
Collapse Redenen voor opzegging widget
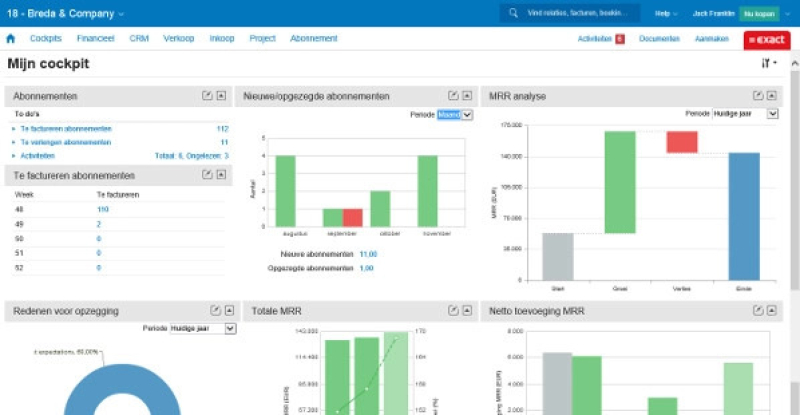pyautogui.click(x=230, y=310)
